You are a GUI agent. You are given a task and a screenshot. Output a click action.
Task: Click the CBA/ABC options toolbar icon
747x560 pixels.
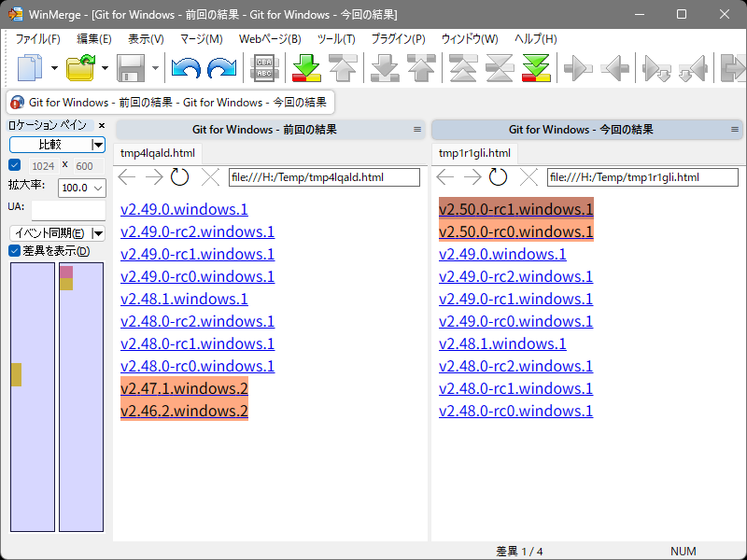pyautogui.click(x=264, y=68)
